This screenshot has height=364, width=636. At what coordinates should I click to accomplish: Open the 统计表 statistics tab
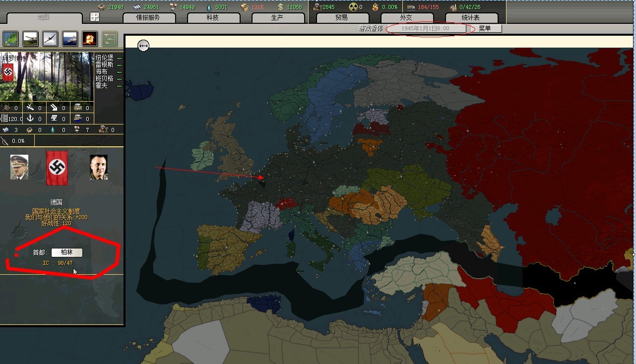click(x=470, y=18)
